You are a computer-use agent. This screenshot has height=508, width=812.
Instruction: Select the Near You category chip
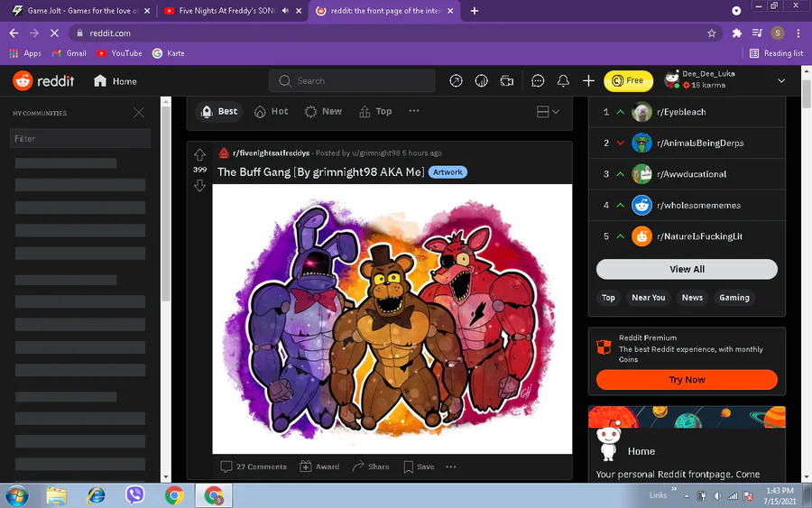(648, 298)
